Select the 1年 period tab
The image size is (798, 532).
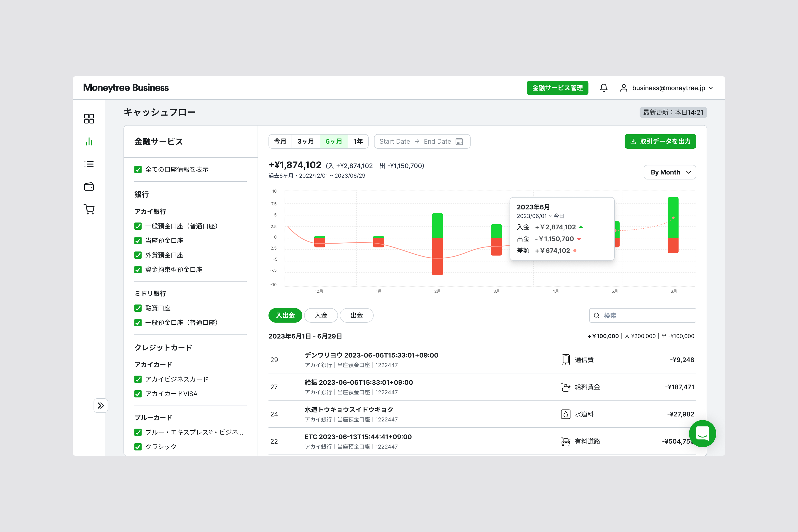coord(358,141)
